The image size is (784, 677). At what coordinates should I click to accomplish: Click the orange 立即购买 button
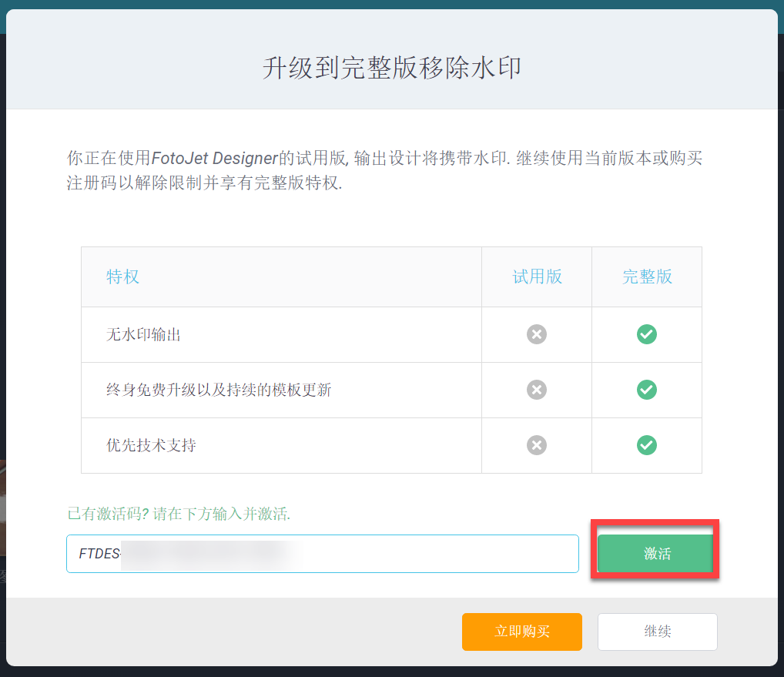click(522, 632)
